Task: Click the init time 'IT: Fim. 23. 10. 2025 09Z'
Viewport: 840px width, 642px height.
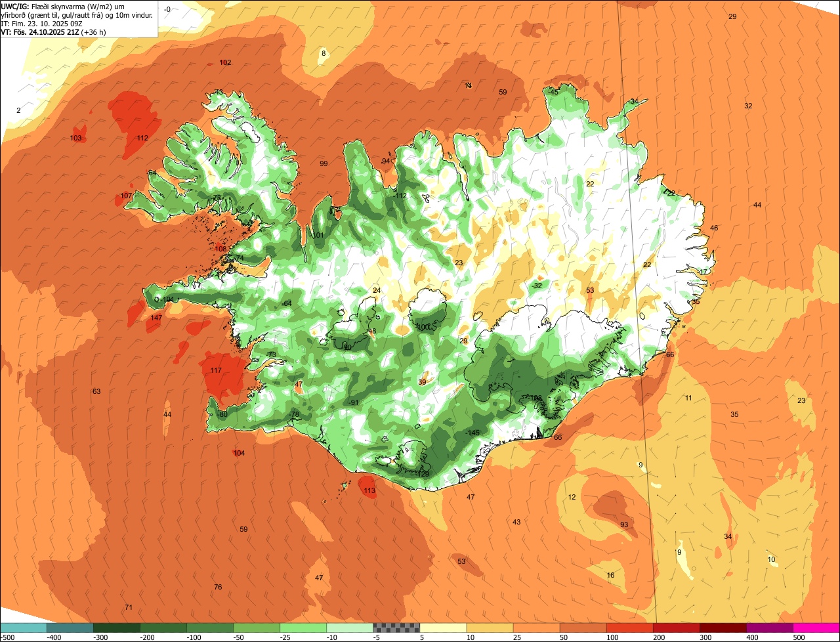Action: tap(41, 24)
